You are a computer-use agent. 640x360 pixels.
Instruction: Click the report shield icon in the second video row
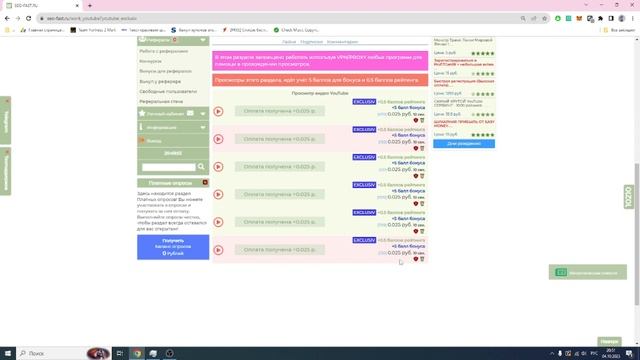click(x=416, y=148)
